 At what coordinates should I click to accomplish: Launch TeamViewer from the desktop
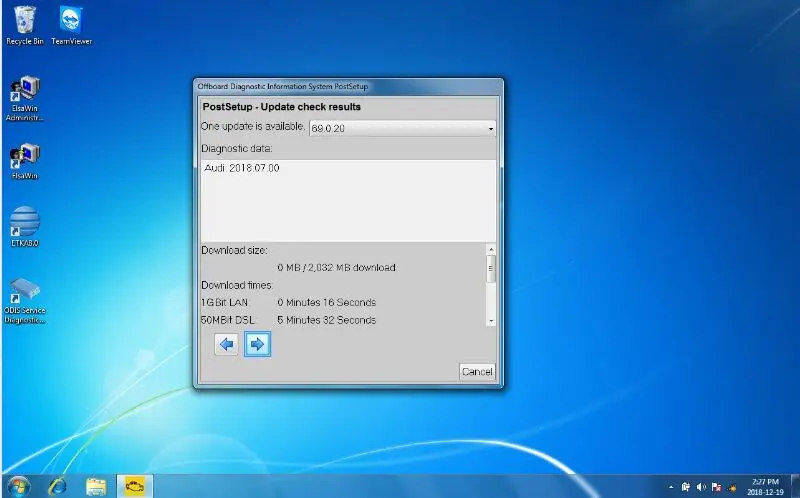71,26
